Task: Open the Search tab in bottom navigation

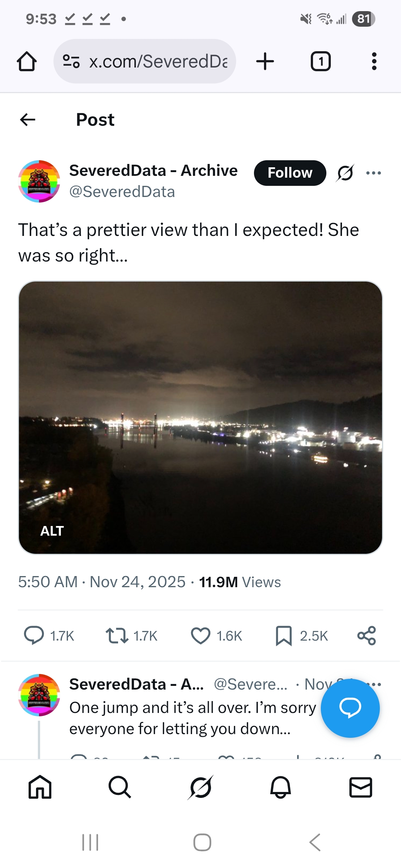Action: 120,787
